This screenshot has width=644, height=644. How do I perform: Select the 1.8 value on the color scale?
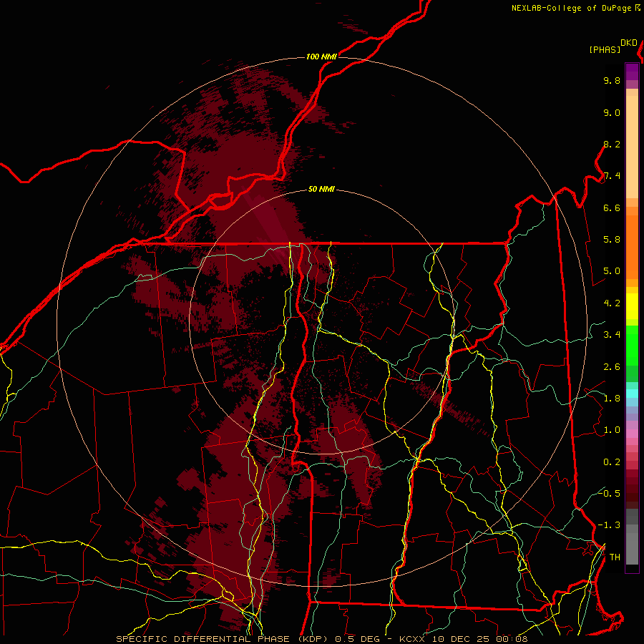coord(612,399)
